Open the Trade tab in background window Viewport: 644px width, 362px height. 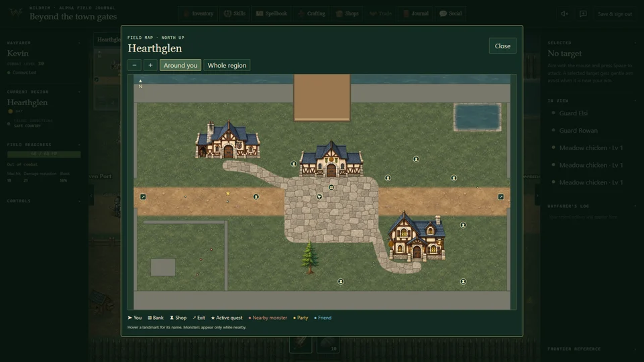(381, 13)
